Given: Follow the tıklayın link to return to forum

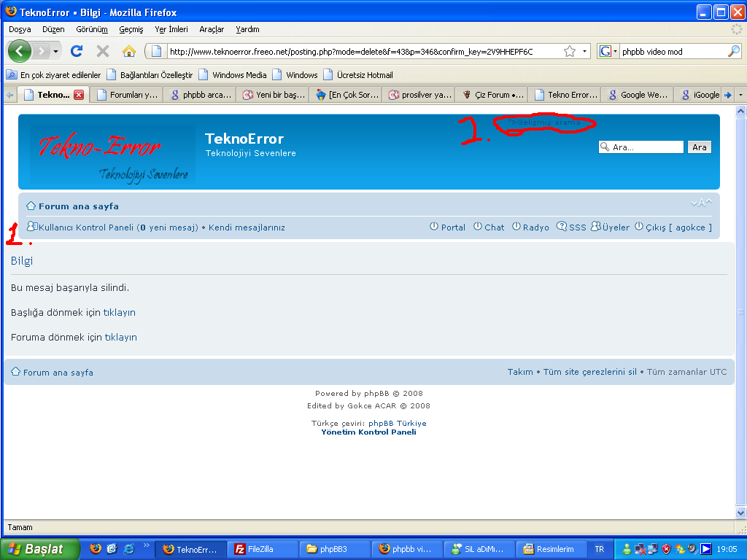Looking at the screenshot, I should [121, 337].
